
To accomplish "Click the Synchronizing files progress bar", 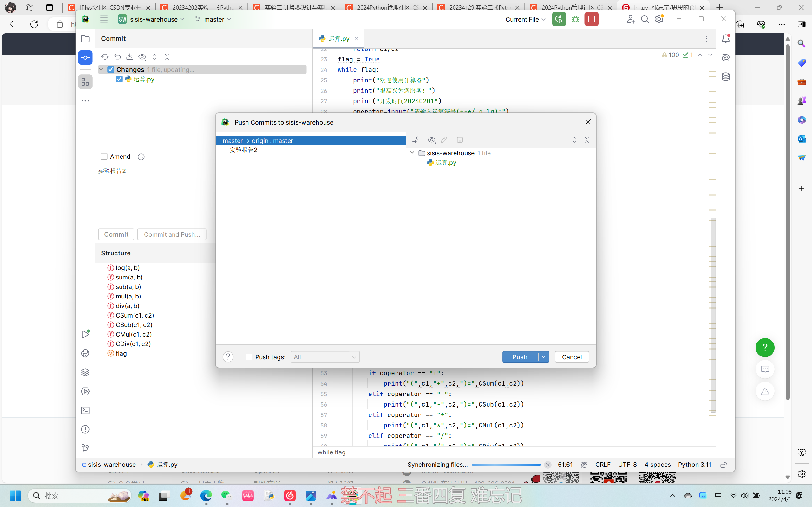I will (x=506, y=465).
